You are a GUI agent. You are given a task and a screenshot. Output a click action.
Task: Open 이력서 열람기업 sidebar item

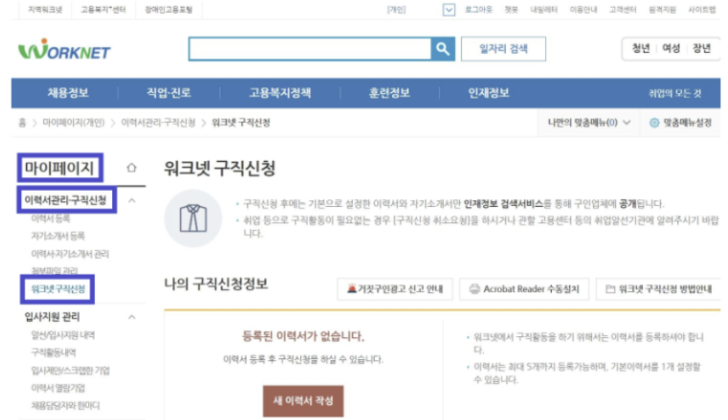pyautogui.click(x=58, y=388)
